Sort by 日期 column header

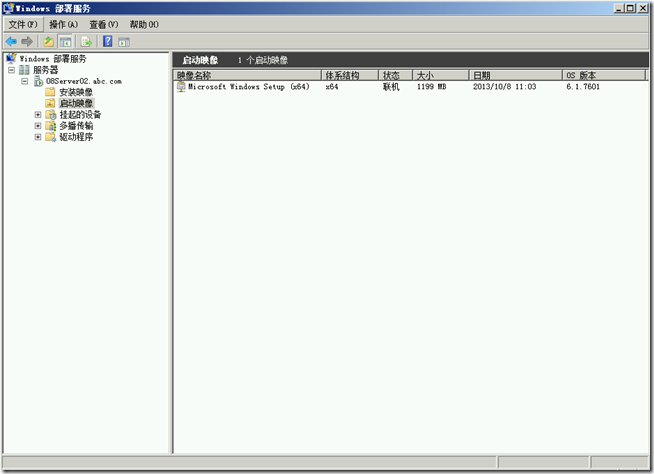coord(515,75)
